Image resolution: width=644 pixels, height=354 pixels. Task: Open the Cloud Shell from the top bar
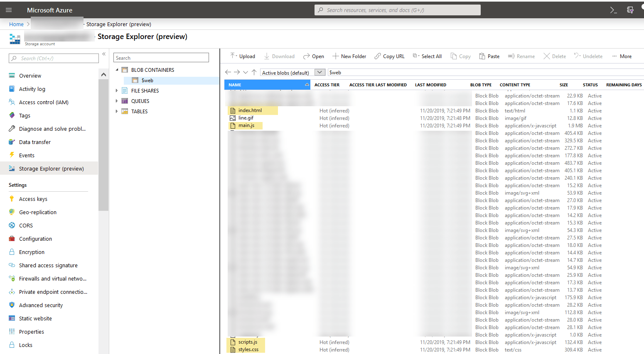[613, 10]
